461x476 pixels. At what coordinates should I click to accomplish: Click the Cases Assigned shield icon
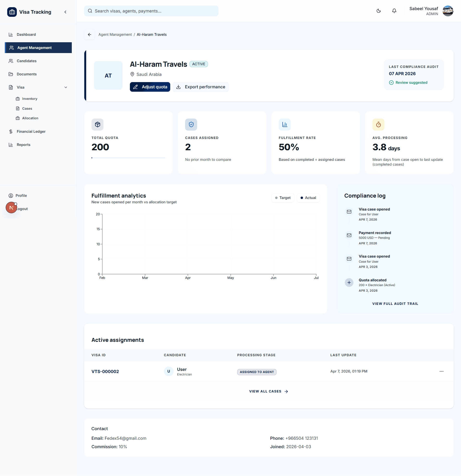(x=191, y=125)
